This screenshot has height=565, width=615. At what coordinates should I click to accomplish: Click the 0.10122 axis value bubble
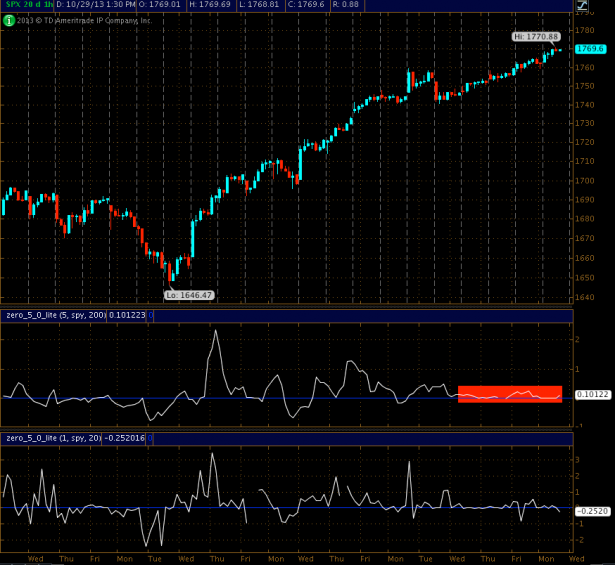click(x=592, y=394)
